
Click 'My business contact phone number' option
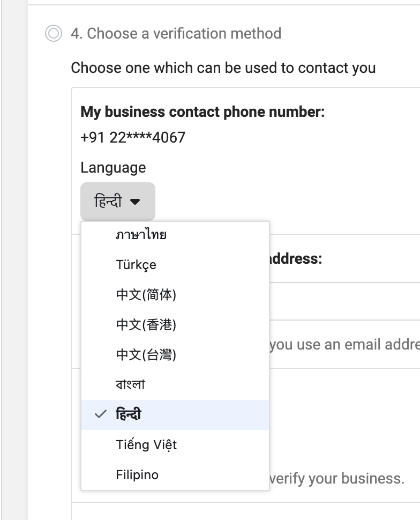[202, 112]
